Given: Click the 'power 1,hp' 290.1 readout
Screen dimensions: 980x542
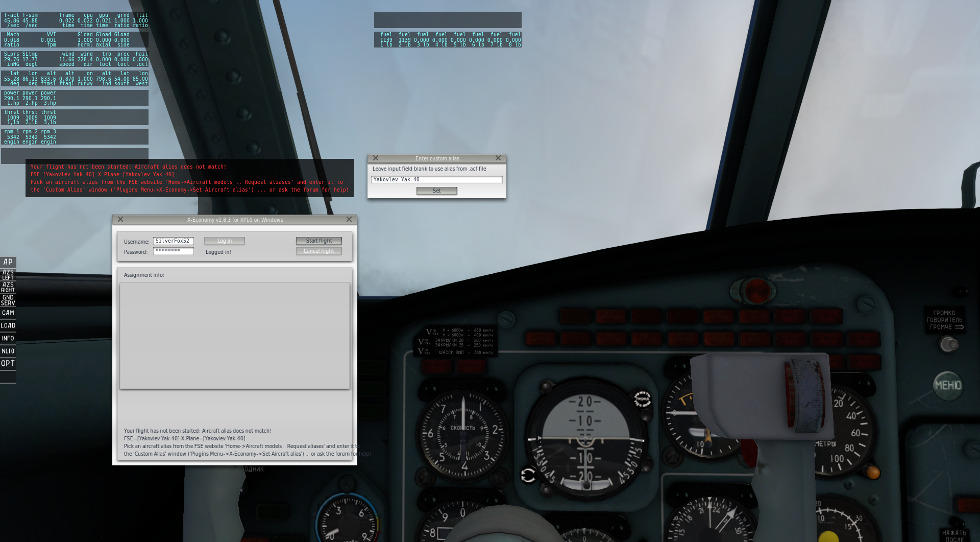Looking at the screenshot, I should tap(12, 98).
